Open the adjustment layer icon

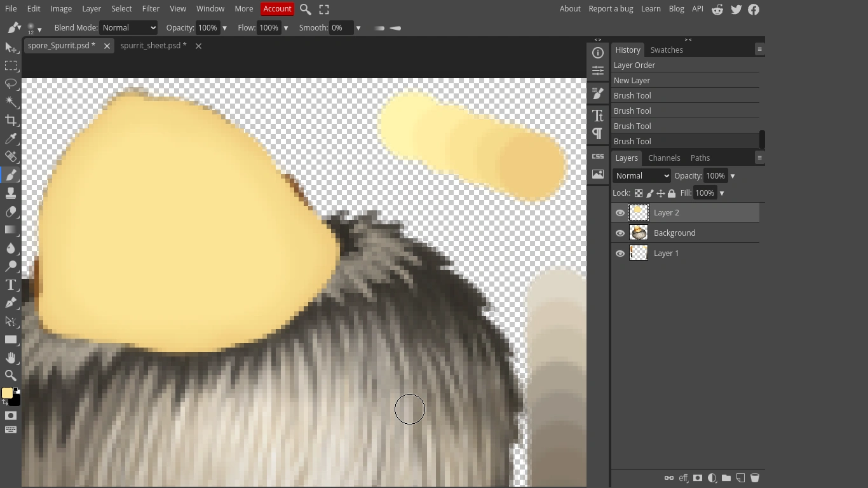point(712,478)
